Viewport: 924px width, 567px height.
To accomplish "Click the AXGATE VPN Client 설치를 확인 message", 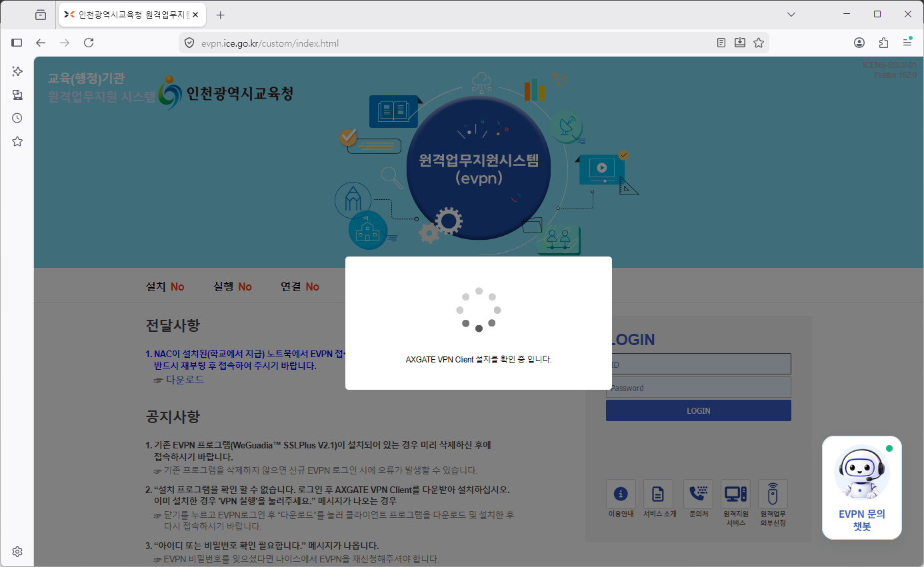I will click(x=479, y=359).
